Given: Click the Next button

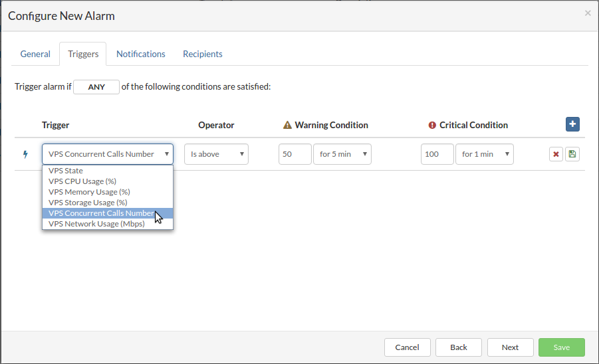Looking at the screenshot, I should [510, 347].
